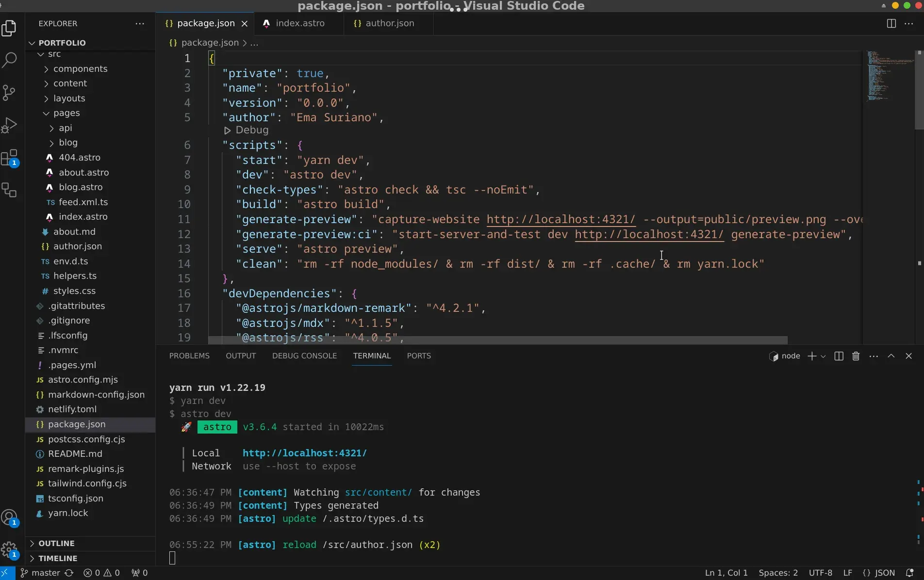Add a new terminal with plus icon
The image size is (924, 580).
click(811, 356)
